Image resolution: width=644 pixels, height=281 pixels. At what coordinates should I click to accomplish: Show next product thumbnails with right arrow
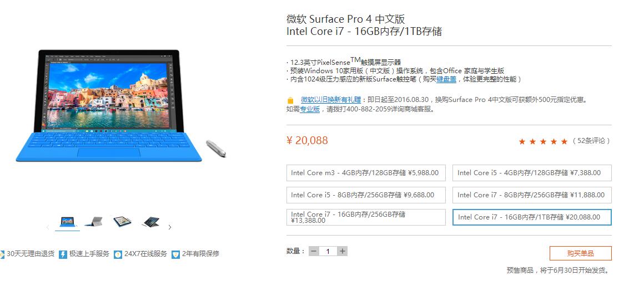(170, 227)
